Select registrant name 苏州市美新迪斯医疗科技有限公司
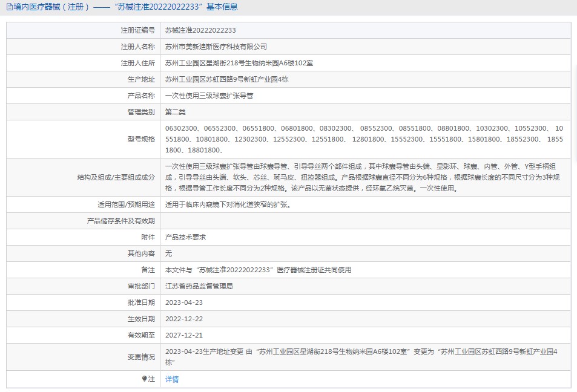The width and height of the screenshot is (577, 392). (x=216, y=47)
